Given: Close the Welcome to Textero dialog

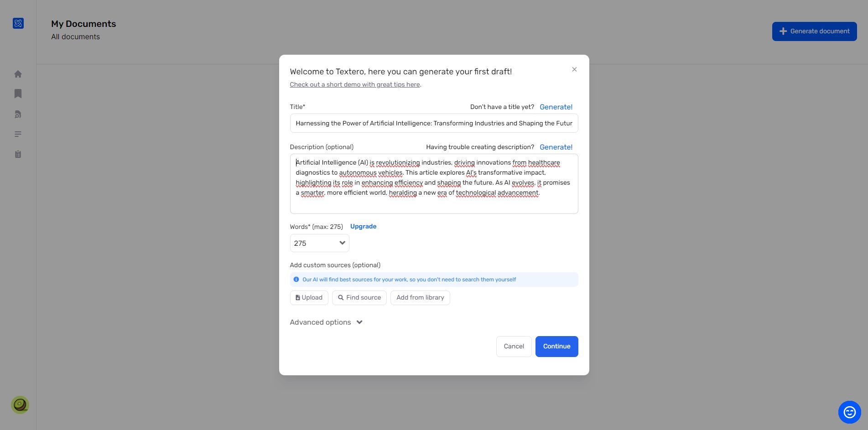Looking at the screenshot, I should click(x=574, y=69).
